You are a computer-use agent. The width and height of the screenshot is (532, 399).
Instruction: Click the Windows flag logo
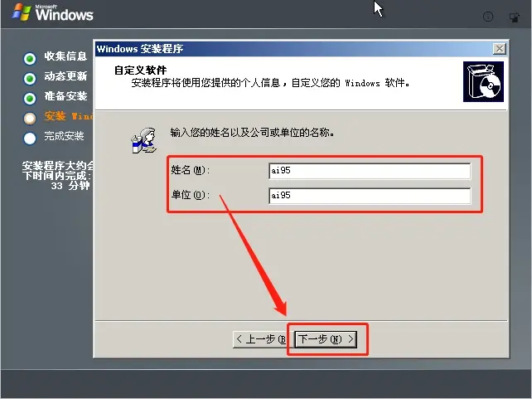click(x=22, y=12)
